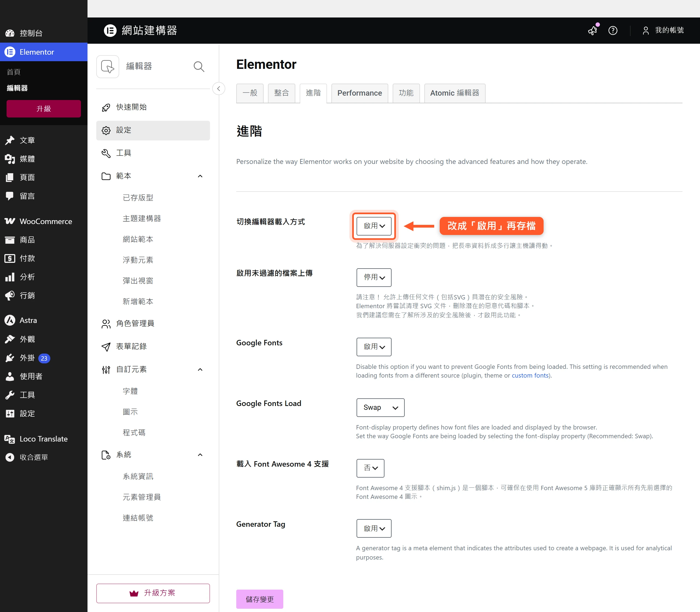Click the 設定 gear icon in Elementor sidebar
The width and height of the screenshot is (700, 612).
click(106, 131)
